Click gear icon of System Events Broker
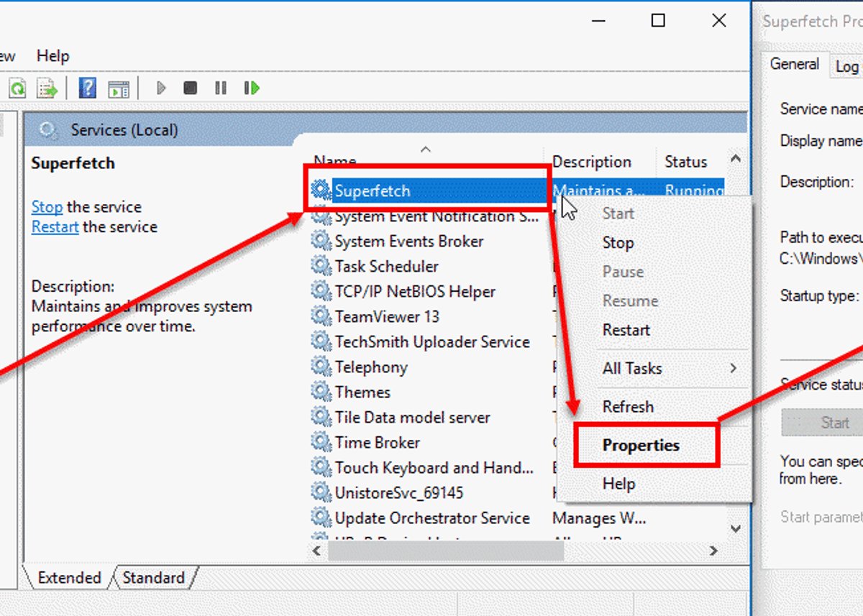The width and height of the screenshot is (863, 616). point(321,241)
